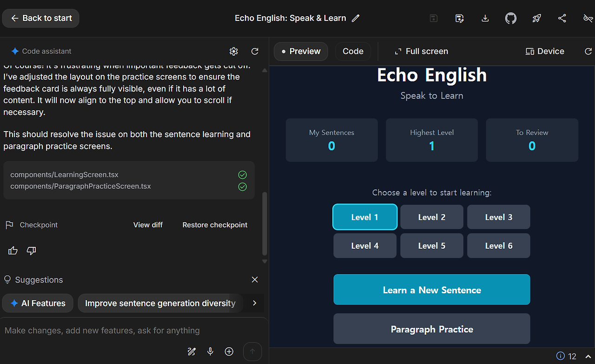Click the file name components/LearningScreen.tsx

tap(64, 175)
